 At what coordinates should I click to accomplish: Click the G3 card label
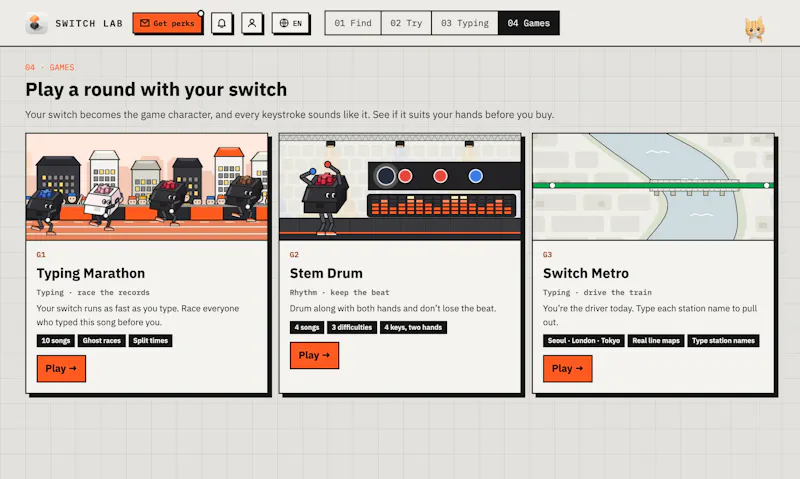click(547, 255)
